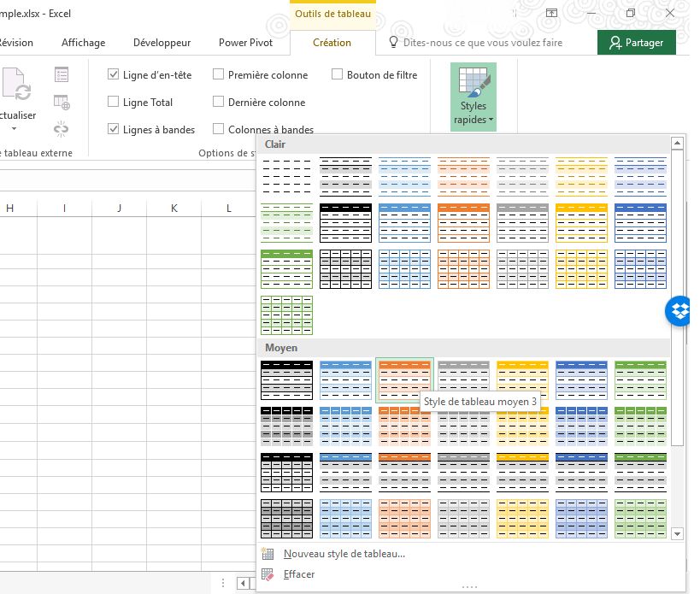Open the table Properties list icon
This screenshot has width=700, height=594.
click(x=62, y=74)
